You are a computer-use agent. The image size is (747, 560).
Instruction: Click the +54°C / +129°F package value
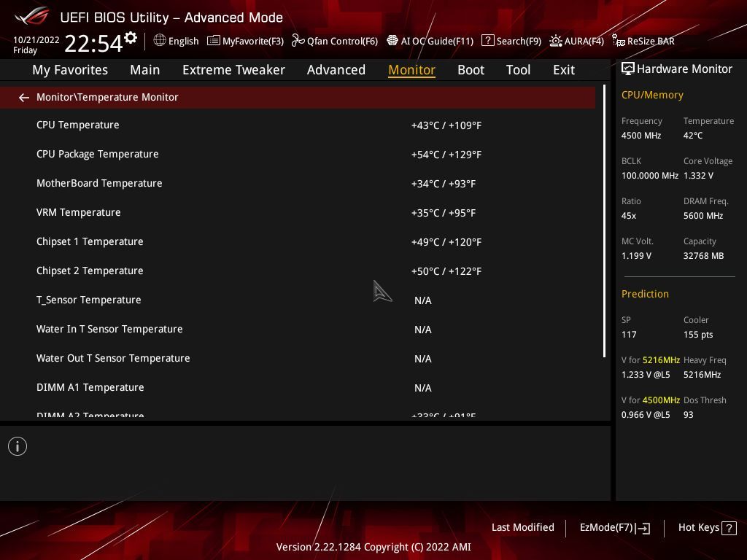point(446,155)
